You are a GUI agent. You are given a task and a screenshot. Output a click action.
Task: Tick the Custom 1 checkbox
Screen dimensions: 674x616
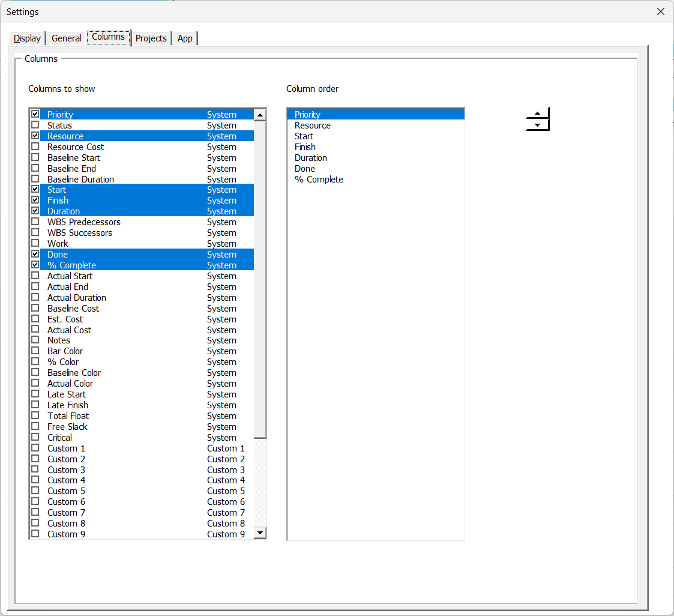[35, 447]
